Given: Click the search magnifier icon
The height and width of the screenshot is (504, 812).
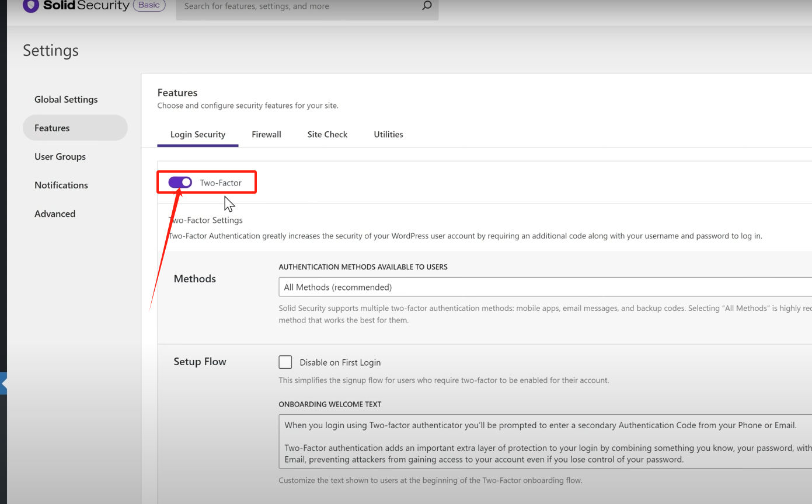Looking at the screenshot, I should click(426, 6).
